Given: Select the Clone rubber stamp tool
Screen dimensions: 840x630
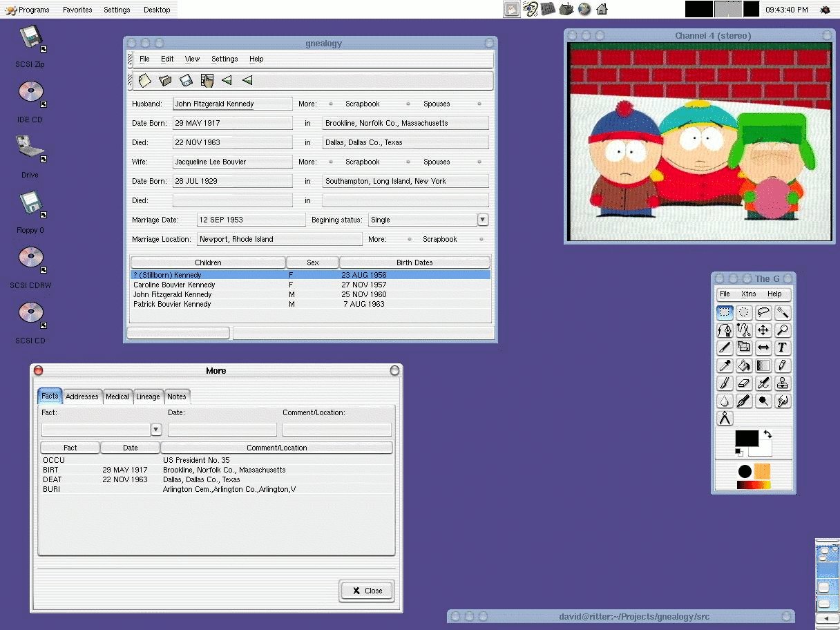Looking at the screenshot, I should [783, 383].
